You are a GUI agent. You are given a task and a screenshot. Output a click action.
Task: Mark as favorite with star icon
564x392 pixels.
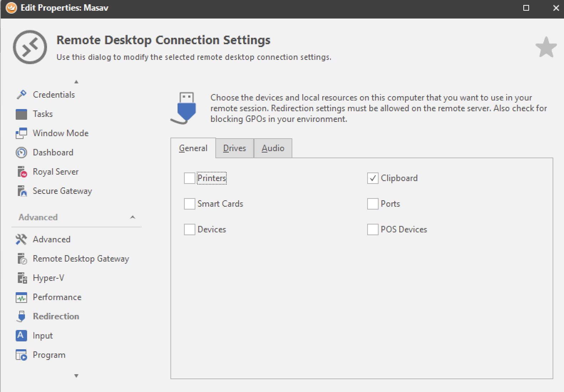click(546, 47)
